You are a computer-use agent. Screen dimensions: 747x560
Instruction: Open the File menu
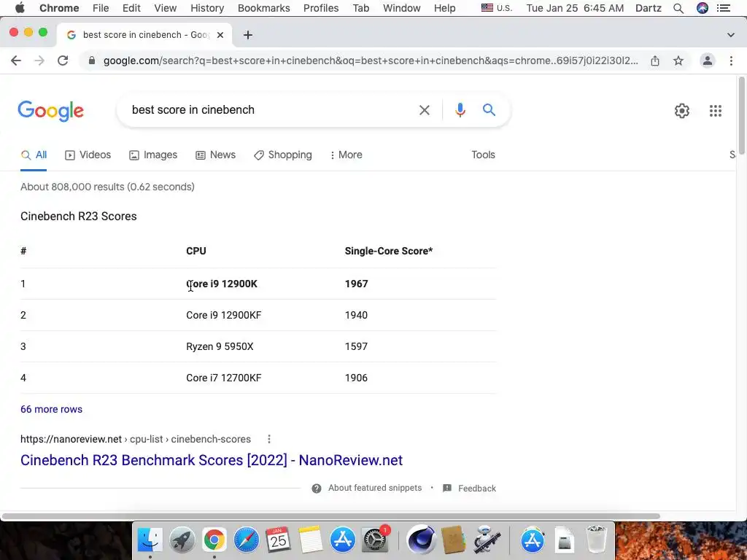101,8
